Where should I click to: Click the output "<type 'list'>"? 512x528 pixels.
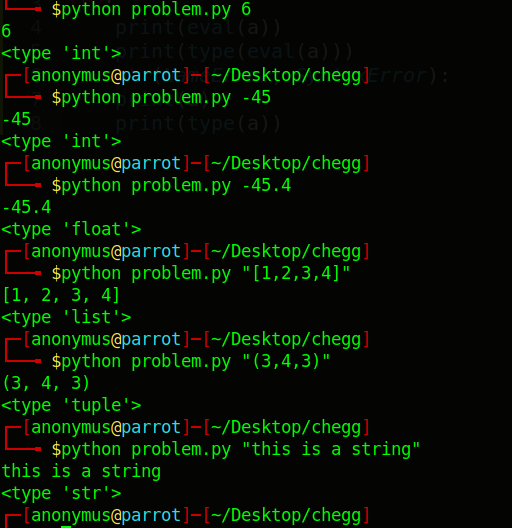66,317
